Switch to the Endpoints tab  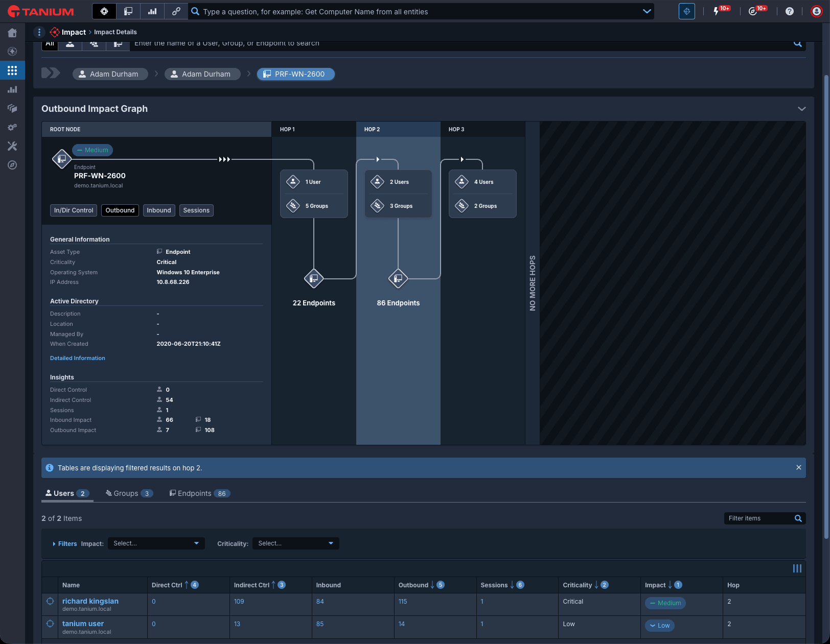(x=200, y=493)
